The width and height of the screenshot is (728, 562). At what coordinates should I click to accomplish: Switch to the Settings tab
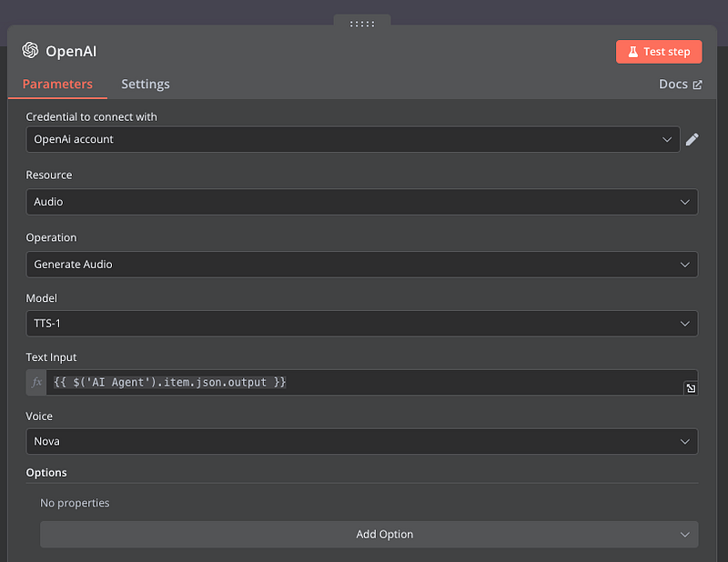point(146,85)
